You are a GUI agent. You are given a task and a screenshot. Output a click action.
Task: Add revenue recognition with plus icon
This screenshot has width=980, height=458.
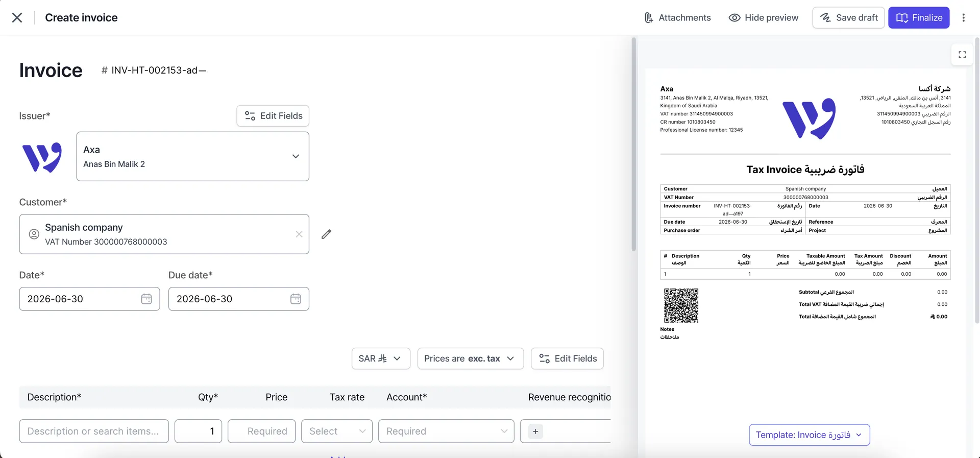[535, 431]
